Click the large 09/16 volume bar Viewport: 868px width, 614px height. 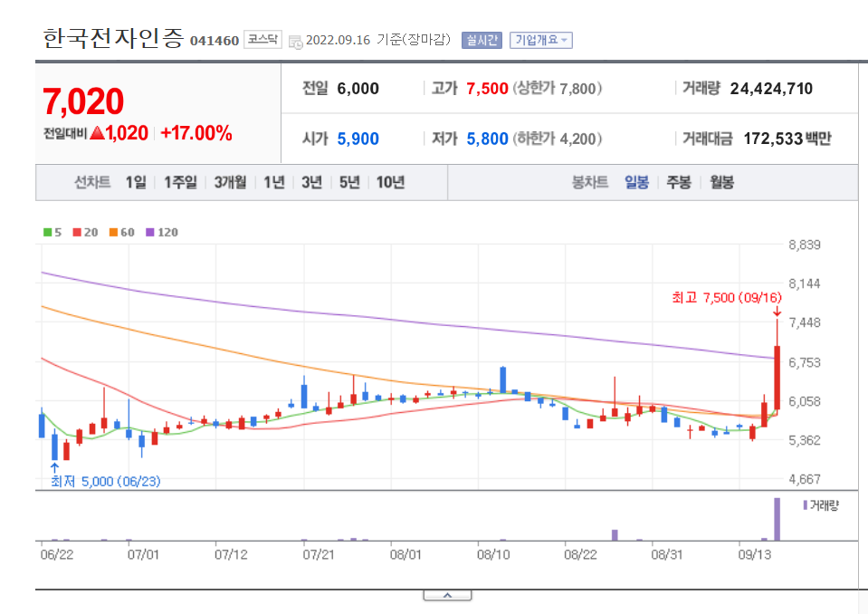pos(777,519)
